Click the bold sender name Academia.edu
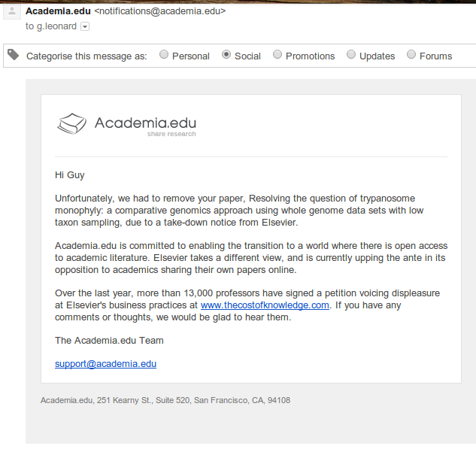 point(58,11)
